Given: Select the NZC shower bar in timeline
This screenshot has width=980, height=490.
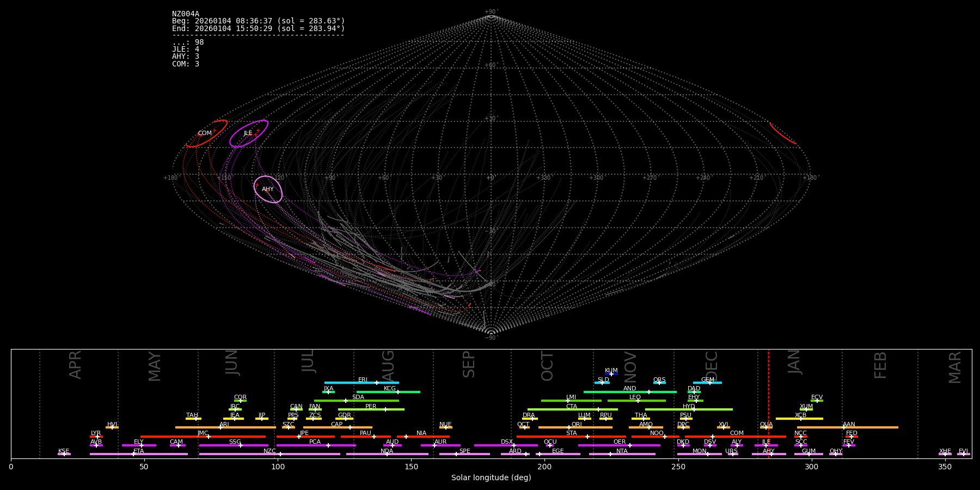Looking at the screenshot, I should [x=269, y=454].
